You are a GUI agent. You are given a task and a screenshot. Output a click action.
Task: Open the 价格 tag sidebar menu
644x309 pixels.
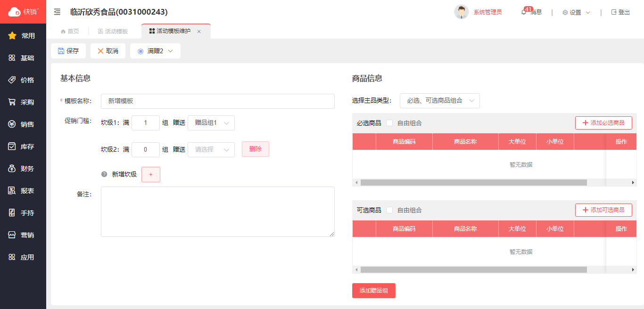(x=23, y=80)
